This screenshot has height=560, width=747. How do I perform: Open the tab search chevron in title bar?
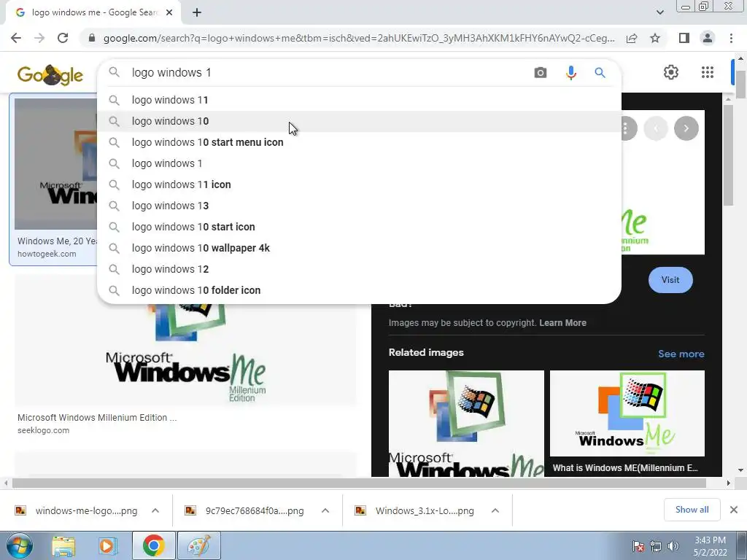pyautogui.click(x=659, y=12)
